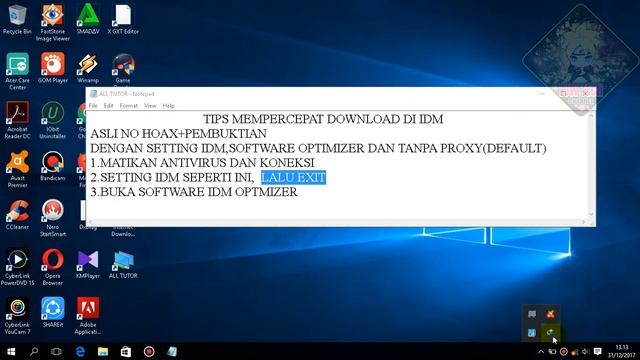Open the Adobe Application shortcut
The width and height of the screenshot is (640, 360).
click(88, 316)
